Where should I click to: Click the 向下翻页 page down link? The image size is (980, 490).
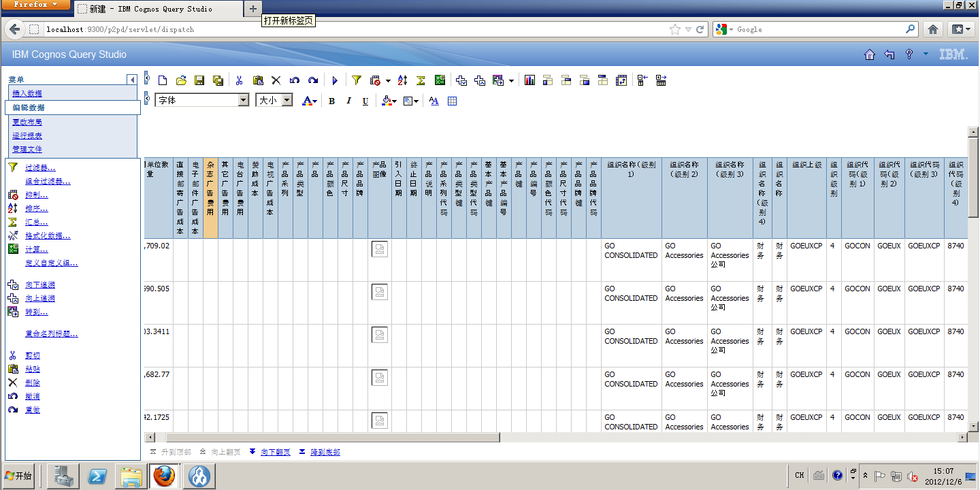[275, 452]
